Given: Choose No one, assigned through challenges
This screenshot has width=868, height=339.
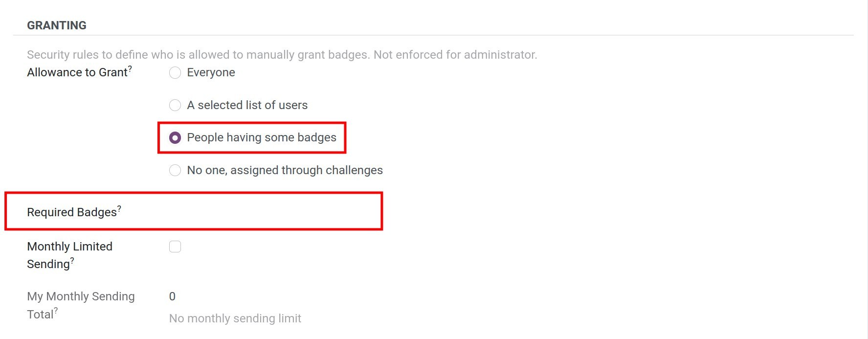Looking at the screenshot, I should click(x=175, y=170).
